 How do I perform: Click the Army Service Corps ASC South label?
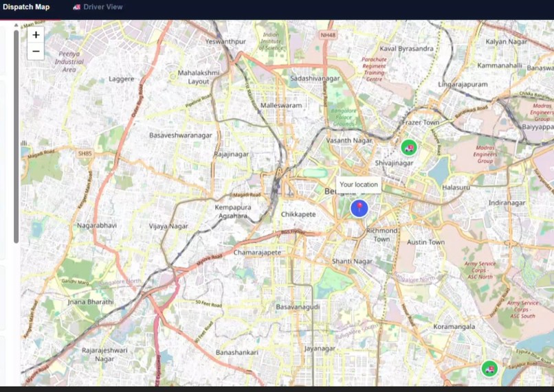[522, 310]
